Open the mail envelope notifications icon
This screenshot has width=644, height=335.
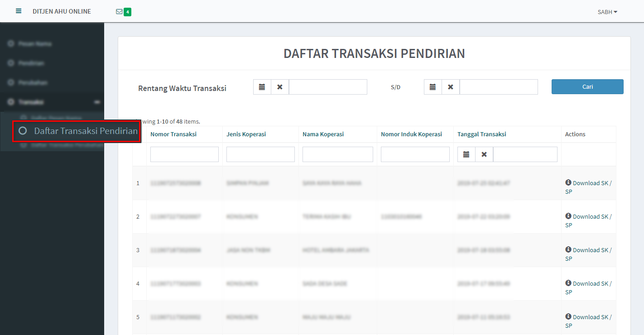tap(120, 12)
